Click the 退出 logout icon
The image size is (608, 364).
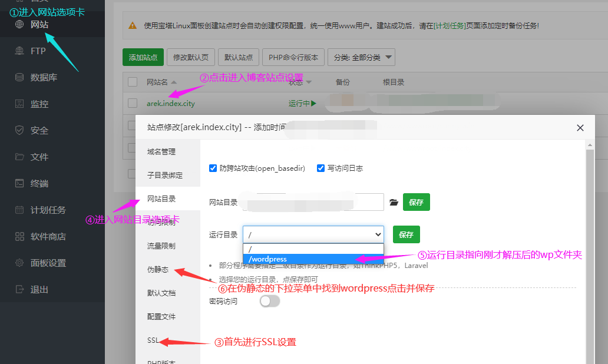(x=19, y=289)
